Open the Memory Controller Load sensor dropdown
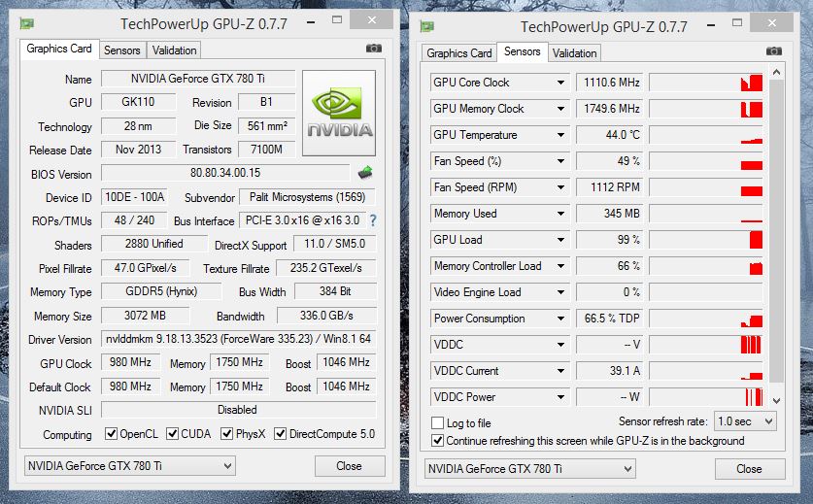This screenshot has width=813, height=504. pyautogui.click(x=560, y=266)
